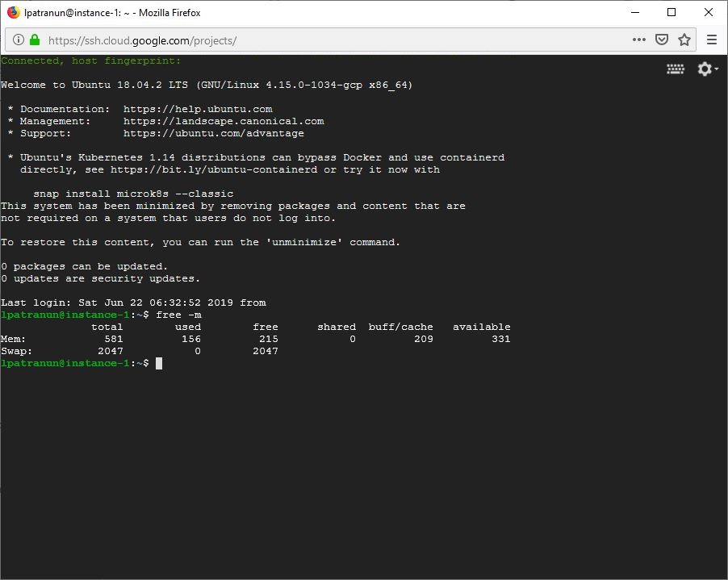Open page actions three-dots menu
The image size is (728, 580).
click(x=639, y=40)
